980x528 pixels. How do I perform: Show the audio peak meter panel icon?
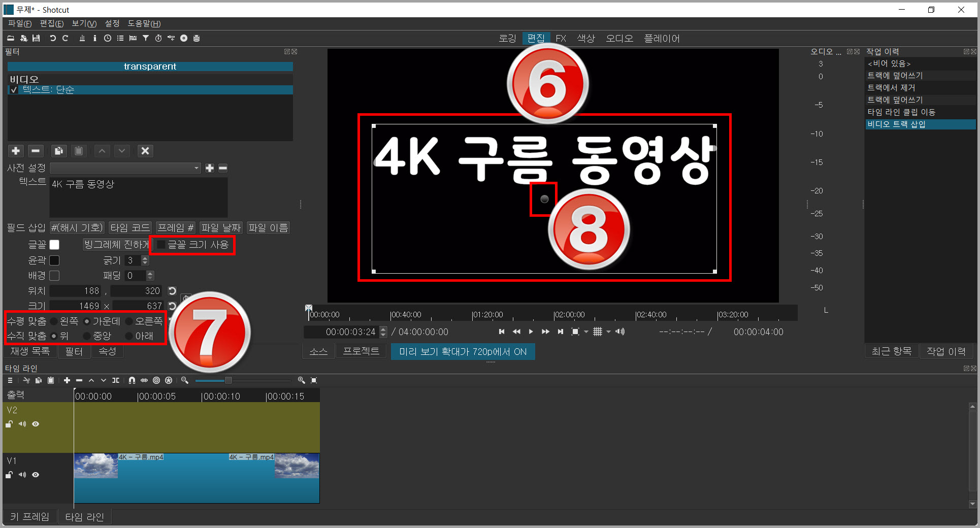click(x=82, y=38)
